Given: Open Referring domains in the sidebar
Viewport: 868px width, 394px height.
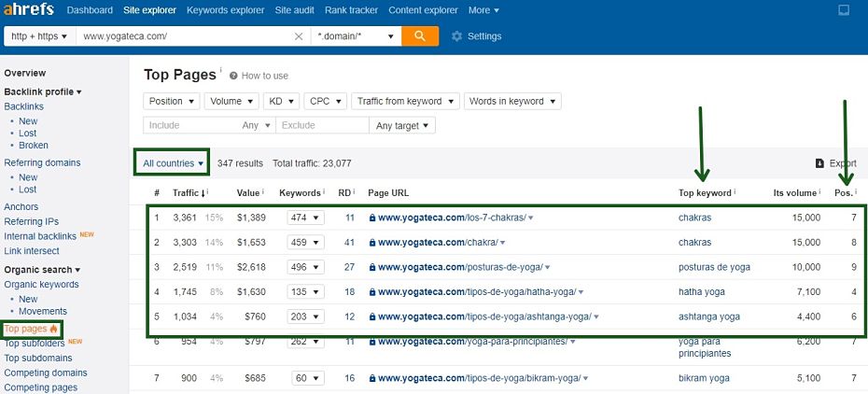Looking at the screenshot, I should click(x=42, y=162).
